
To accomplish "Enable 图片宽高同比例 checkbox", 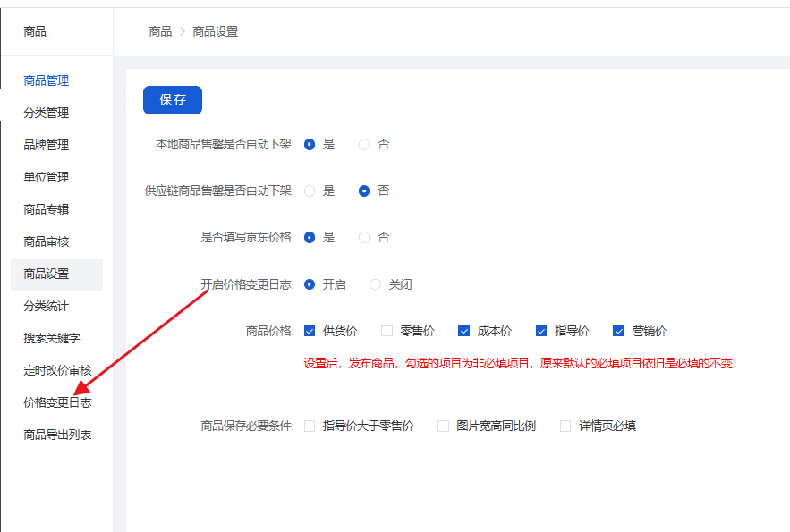I will click(x=443, y=426).
